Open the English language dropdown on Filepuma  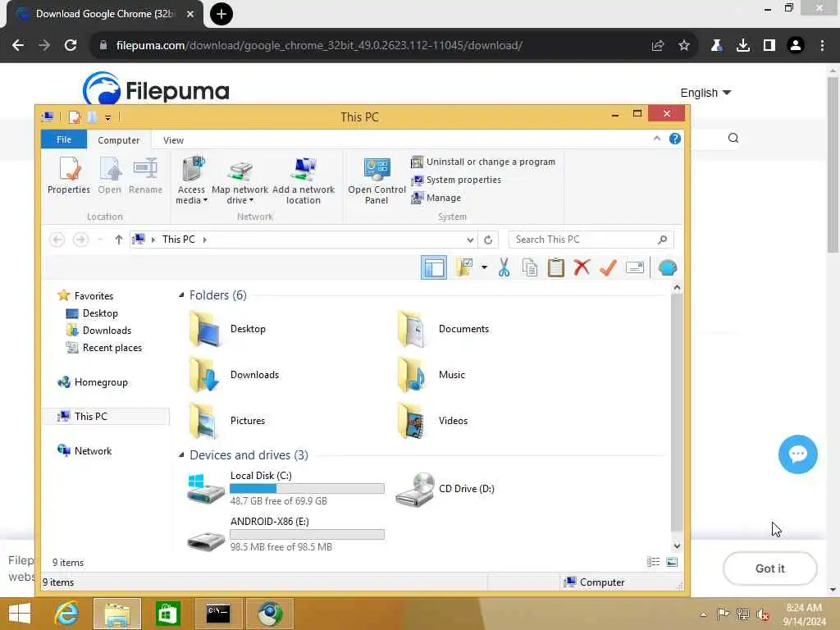click(705, 93)
